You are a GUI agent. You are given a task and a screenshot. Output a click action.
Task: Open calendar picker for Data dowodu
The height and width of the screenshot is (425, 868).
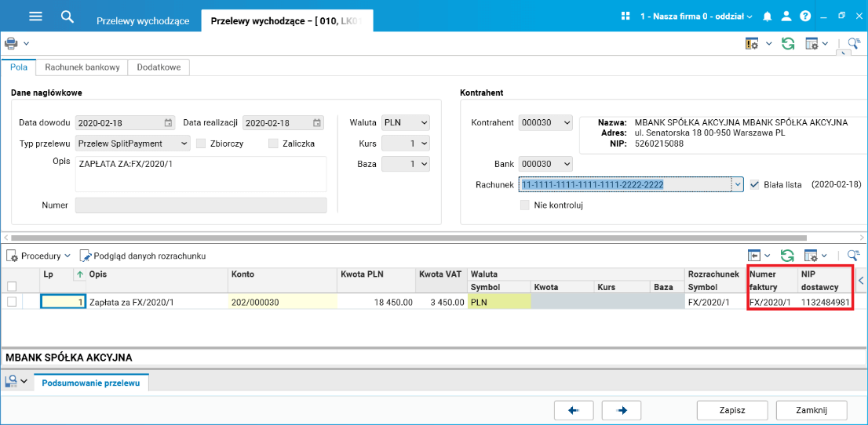tap(168, 123)
